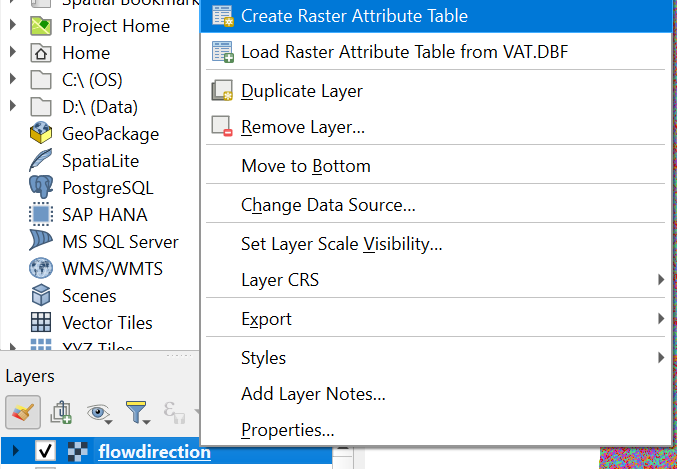This screenshot has height=469, width=677.
Task: Open Change Data Source... entry
Action: (x=436, y=205)
